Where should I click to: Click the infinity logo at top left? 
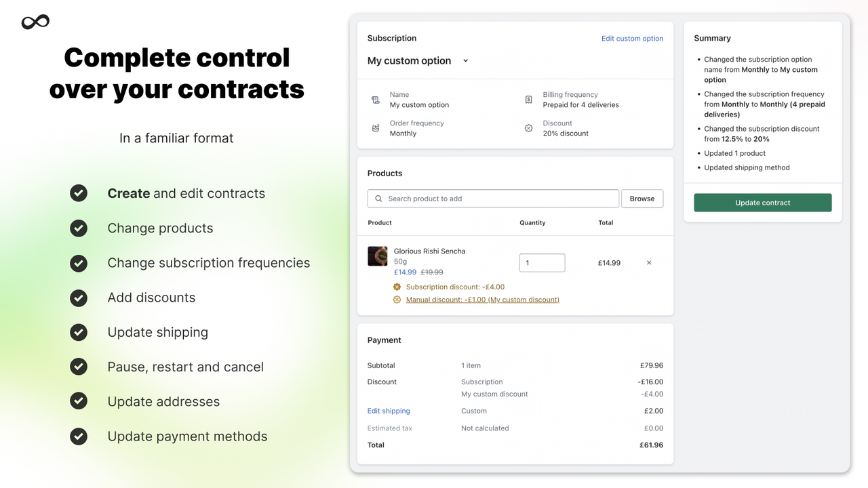(x=35, y=21)
